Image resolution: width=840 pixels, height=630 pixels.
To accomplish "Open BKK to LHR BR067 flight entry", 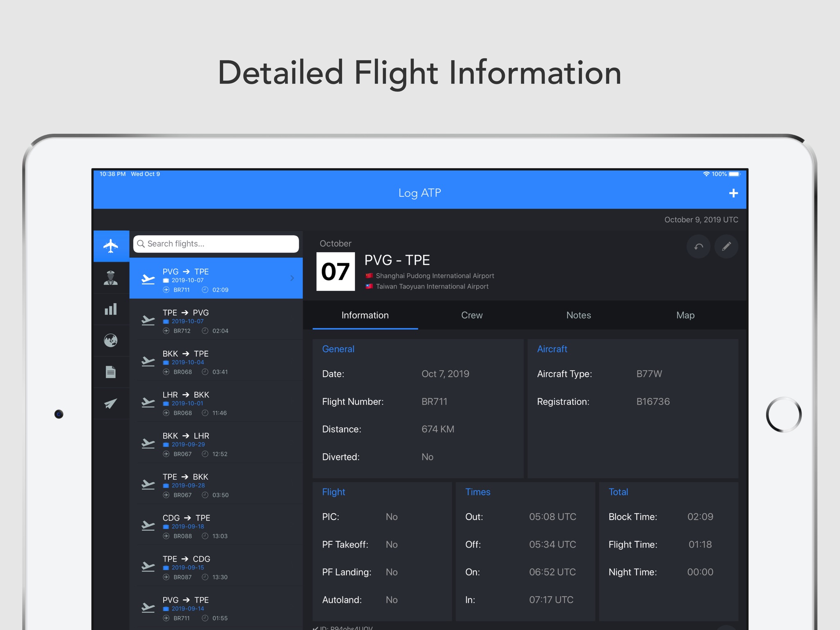I will (x=216, y=444).
